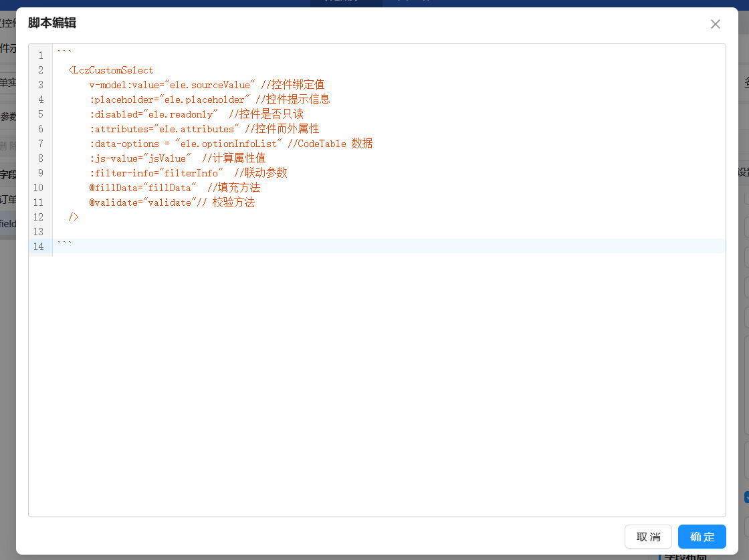Click the :data-options optionInfoList code line

pyautogui.click(x=231, y=144)
